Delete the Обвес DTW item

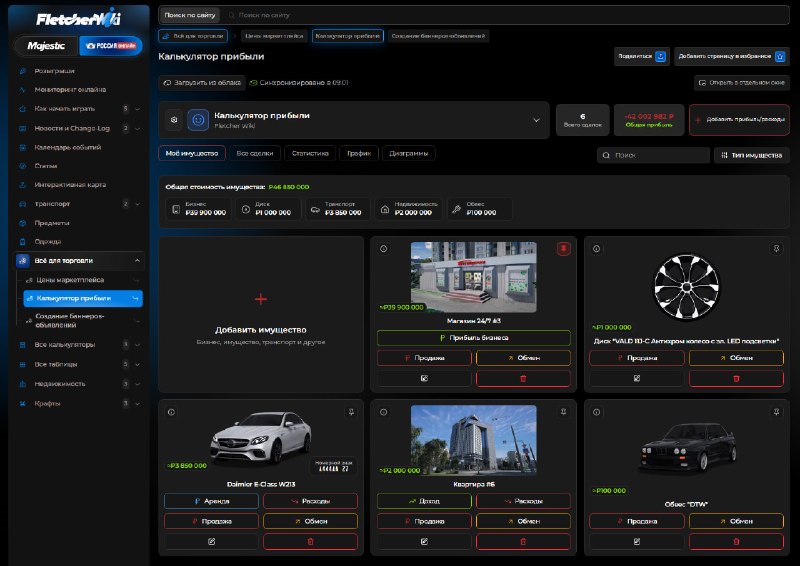click(x=736, y=542)
